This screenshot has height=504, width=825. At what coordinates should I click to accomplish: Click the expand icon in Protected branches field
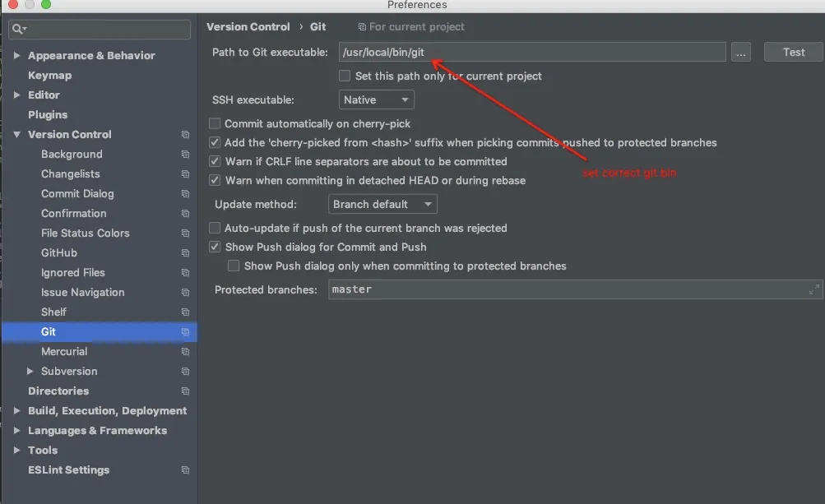[814, 289]
